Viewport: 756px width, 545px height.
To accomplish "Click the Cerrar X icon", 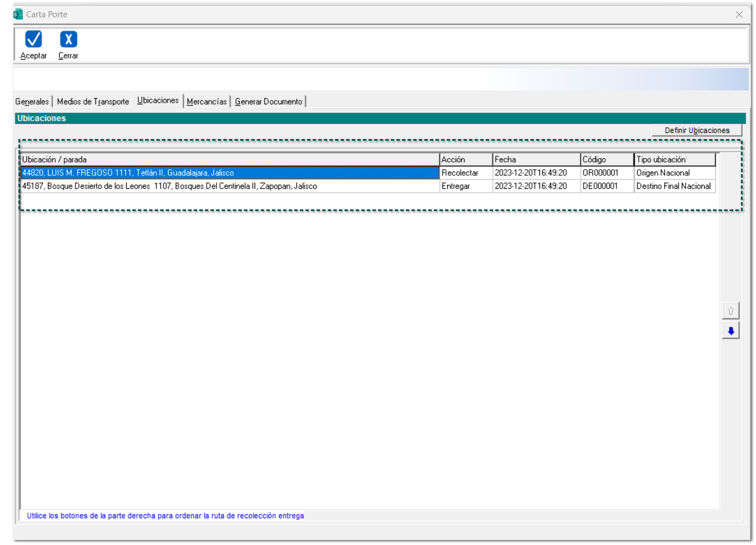I will coord(68,39).
